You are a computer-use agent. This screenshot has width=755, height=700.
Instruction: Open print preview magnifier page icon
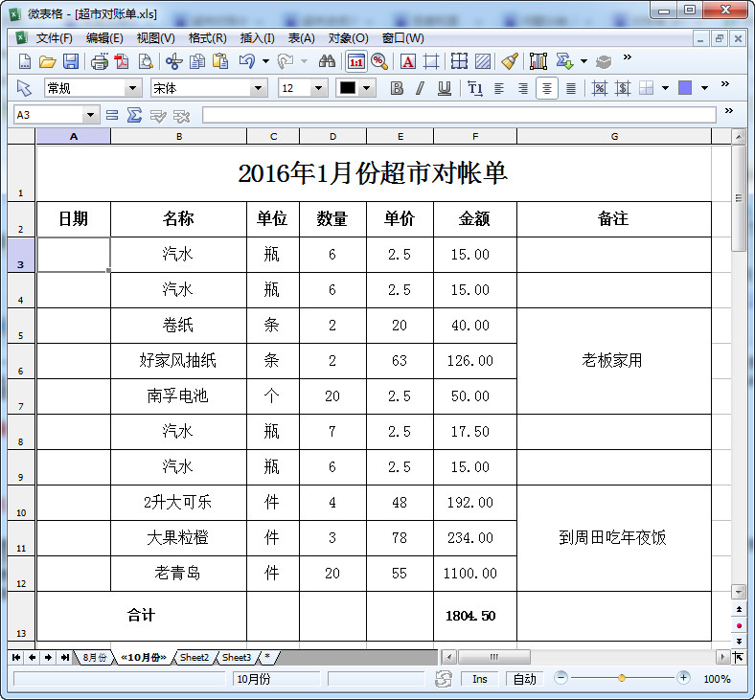coord(145,61)
